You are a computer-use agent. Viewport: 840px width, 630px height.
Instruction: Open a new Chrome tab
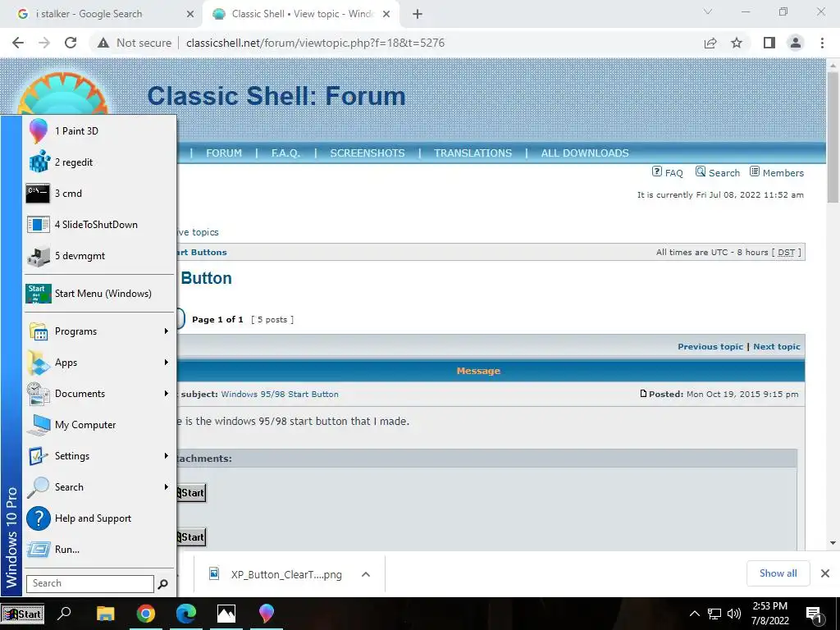(x=418, y=14)
